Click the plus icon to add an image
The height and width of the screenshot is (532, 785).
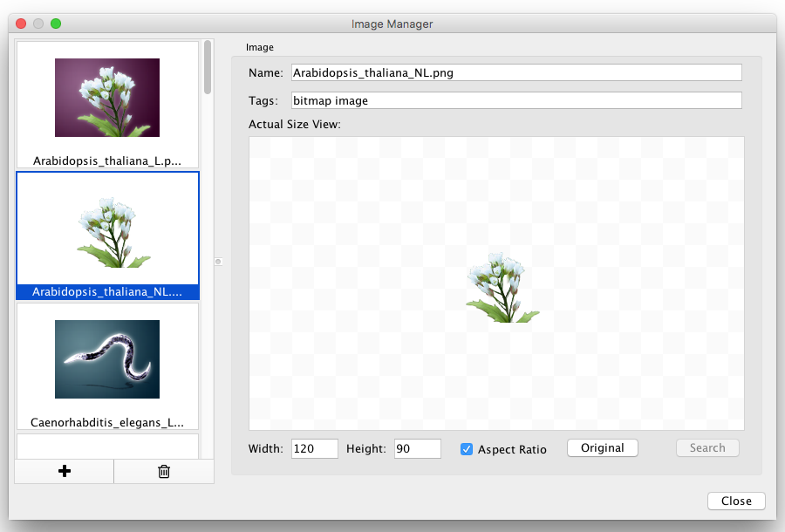coord(64,471)
